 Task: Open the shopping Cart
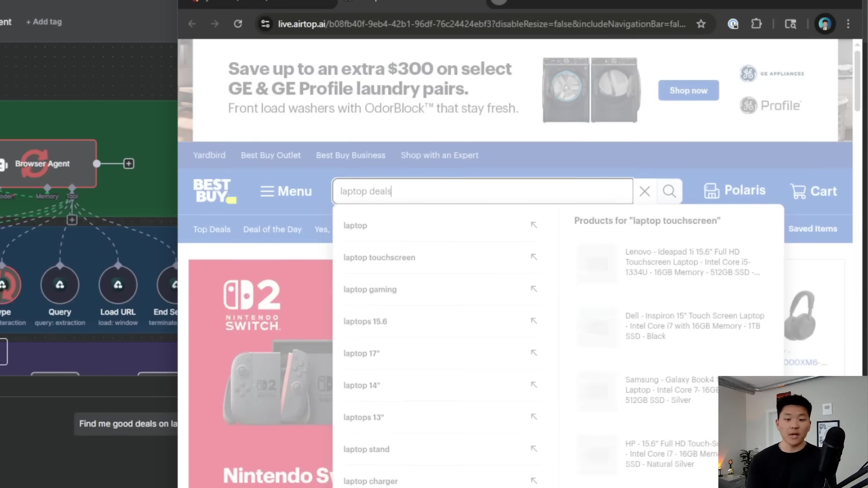[814, 191]
